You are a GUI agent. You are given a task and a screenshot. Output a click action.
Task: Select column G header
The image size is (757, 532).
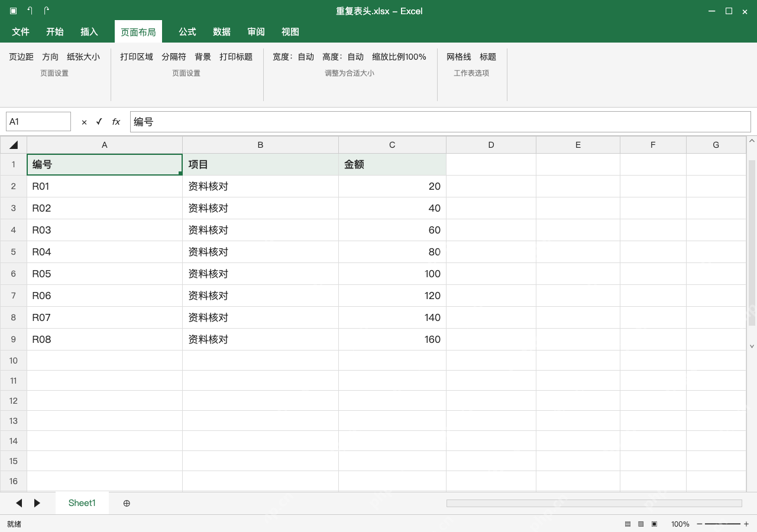[x=716, y=145]
